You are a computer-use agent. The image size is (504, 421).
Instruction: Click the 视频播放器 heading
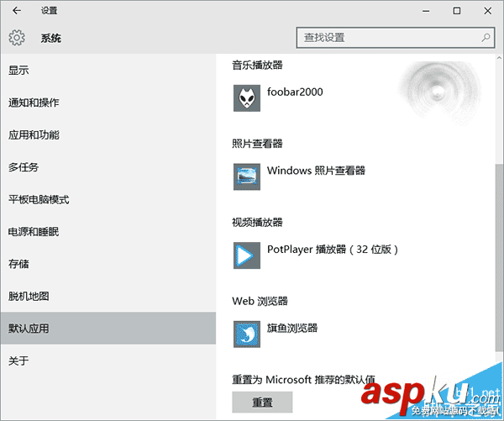257,222
